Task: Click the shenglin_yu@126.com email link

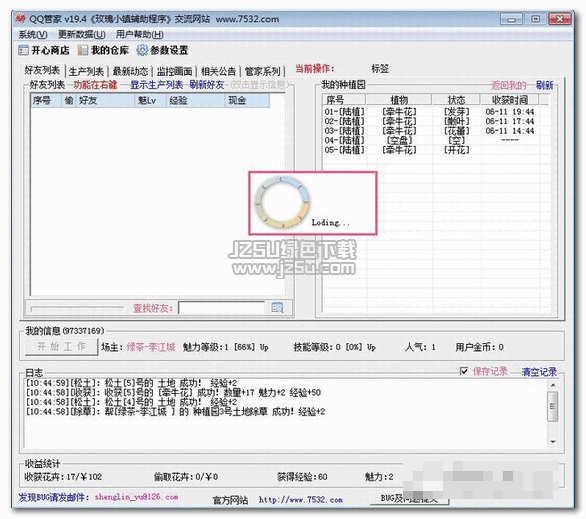Action: pos(136,497)
